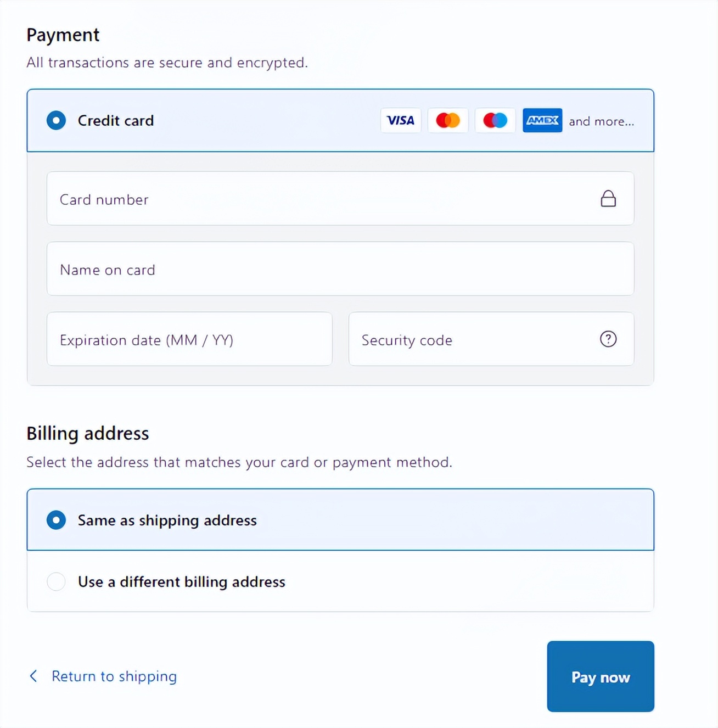718x728 pixels.
Task: Click the VISA card icon
Action: point(401,120)
